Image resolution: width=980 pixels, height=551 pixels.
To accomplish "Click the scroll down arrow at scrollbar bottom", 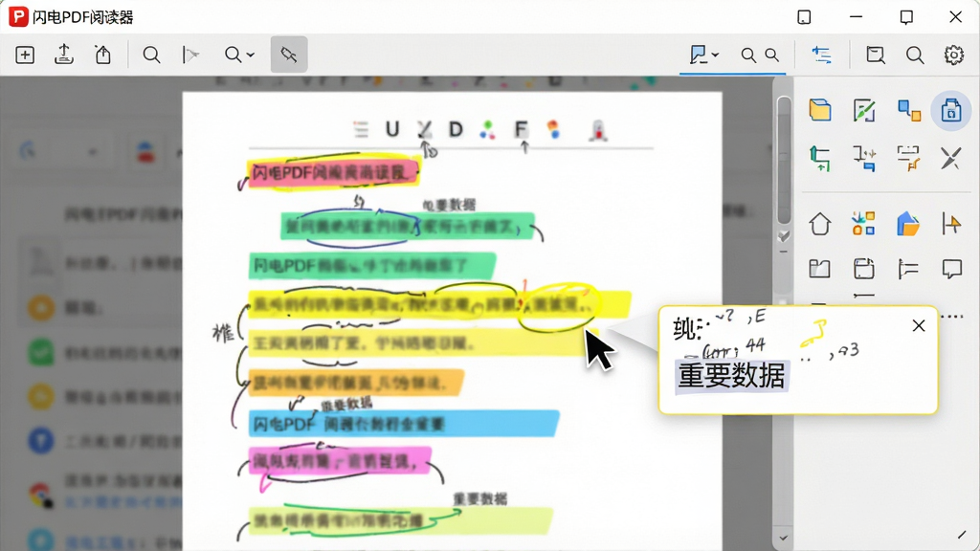I will (x=783, y=538).
